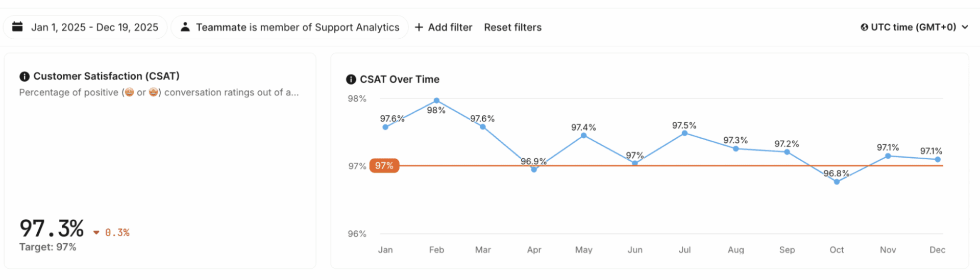Click Reset filters
This screenshot has width=980, height=280.
[512, 28]
